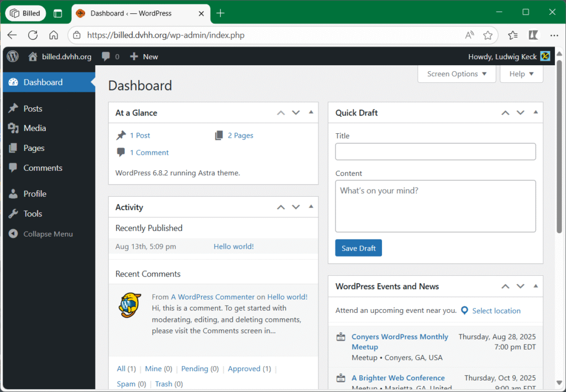Viewport: 566px width, 392px height.
Task: Click the Save Draft button
Action: tap(358, 248)
